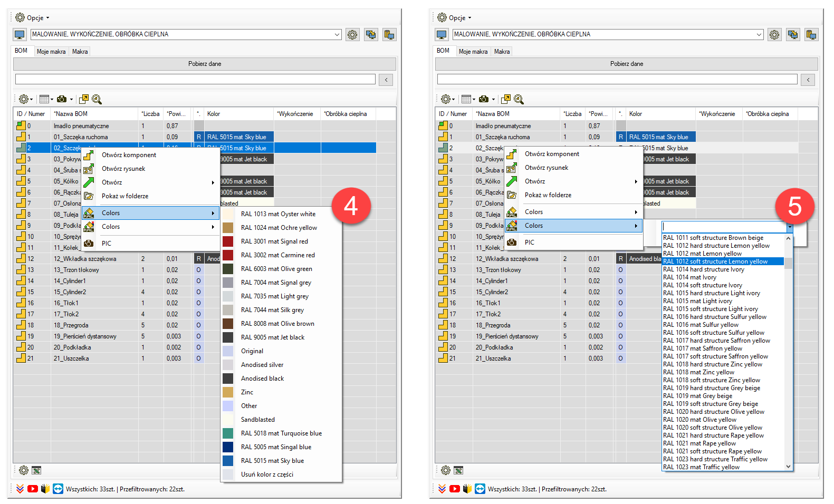Click Excel export icon at left panel bottom
The width and height of the screenshot is (834, 504).
coord(36,470)
